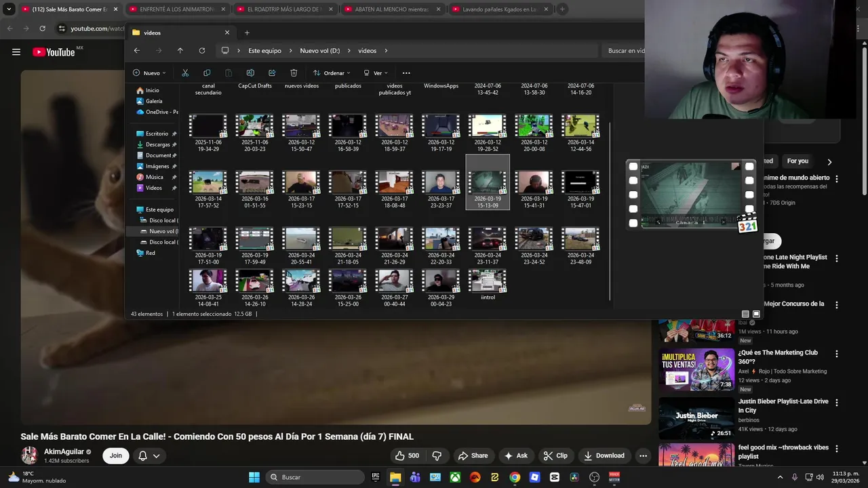Open Epic Games Launcher from taskbar

tap(376, 477)
